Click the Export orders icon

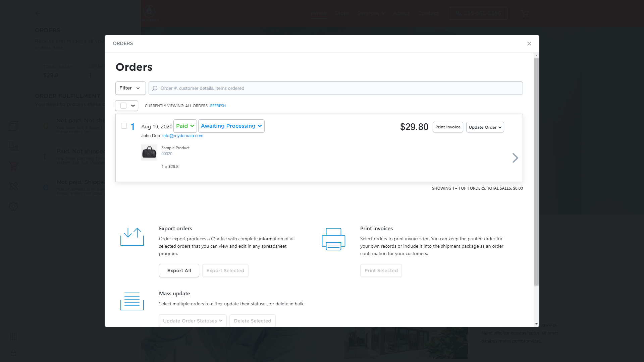[132, 237]
